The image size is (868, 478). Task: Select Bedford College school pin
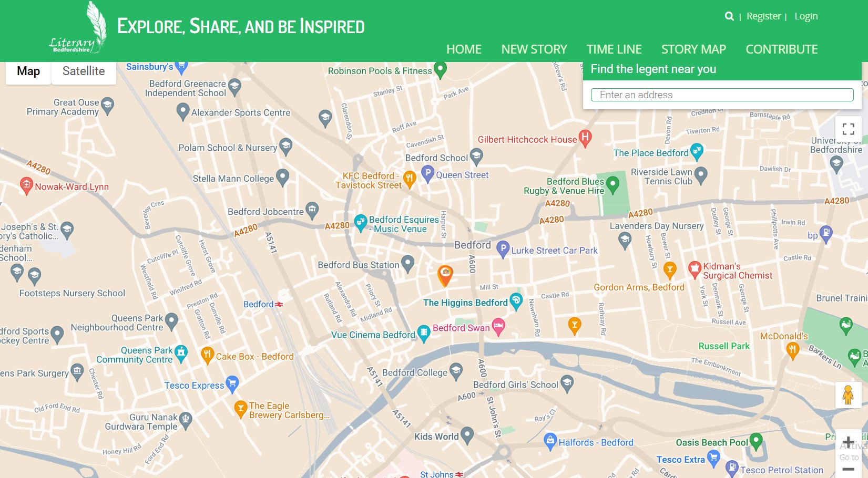[456, 371]
